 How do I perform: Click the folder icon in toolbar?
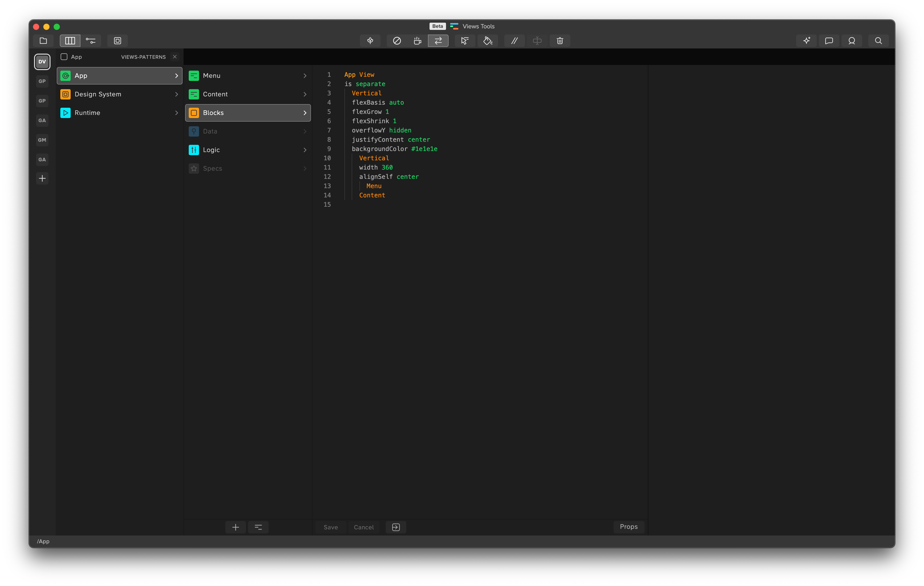tap(43, 41)
